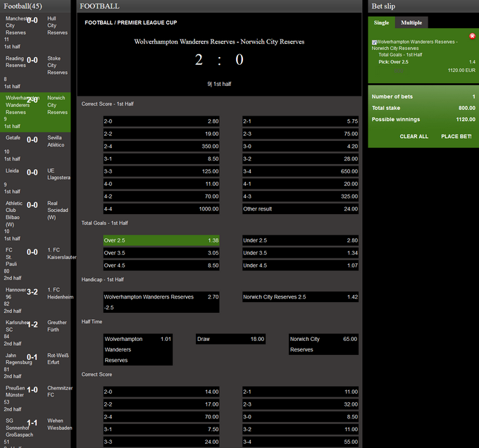Pick 1st half correct score 3-3 at 125.00

click(161, 171)
